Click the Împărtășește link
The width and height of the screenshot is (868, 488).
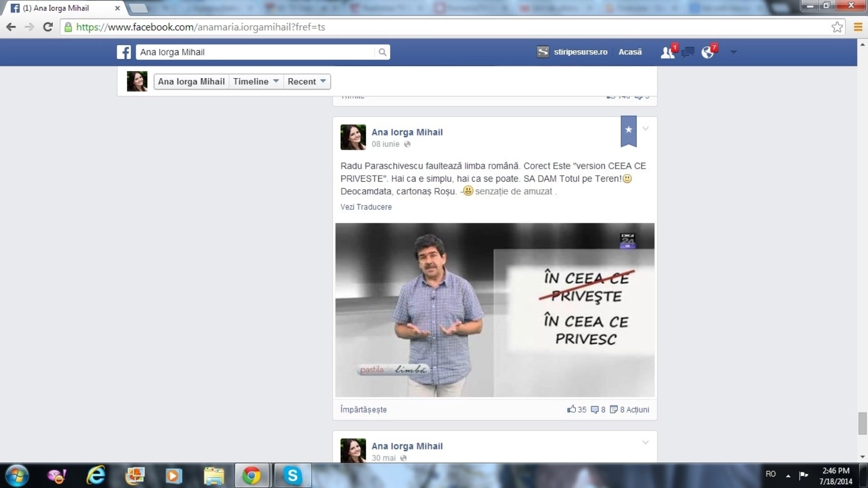363,409
